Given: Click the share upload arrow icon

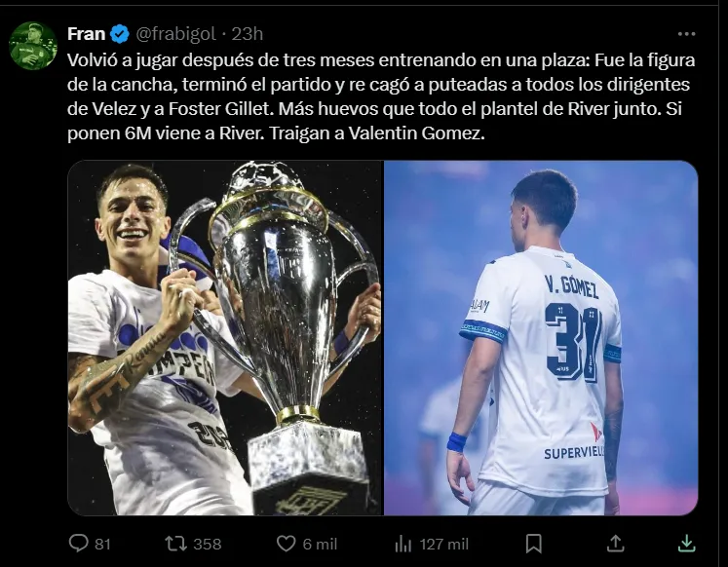Looking at the screenshot, I should pos(615,543).
